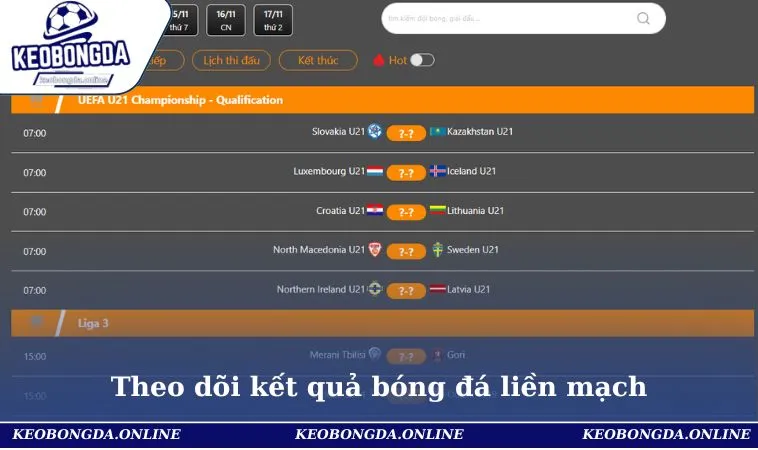This screenshot has height=450, width=758.
Task: Open the Kết thúc filter
Action: pyautogui.click(x=318, y=60)
